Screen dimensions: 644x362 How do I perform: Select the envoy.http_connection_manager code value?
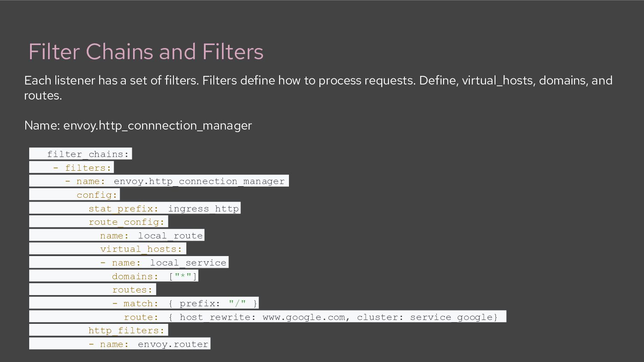tap(199, 181)
